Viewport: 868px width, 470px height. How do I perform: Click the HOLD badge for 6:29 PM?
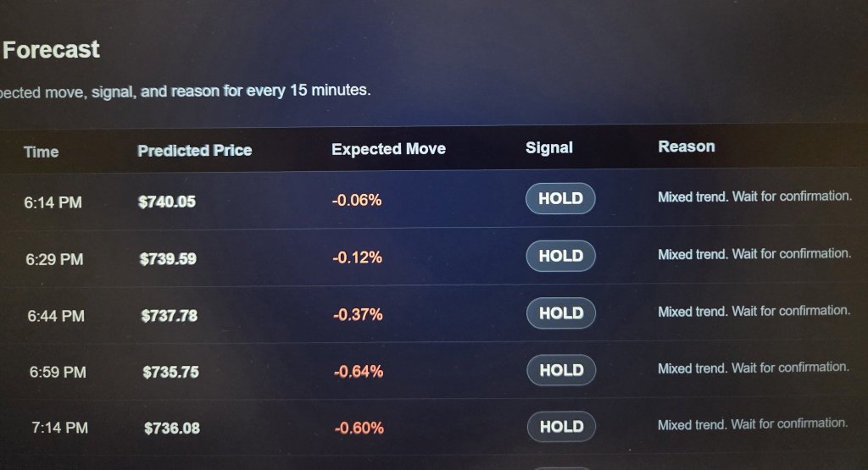(561, 256)
